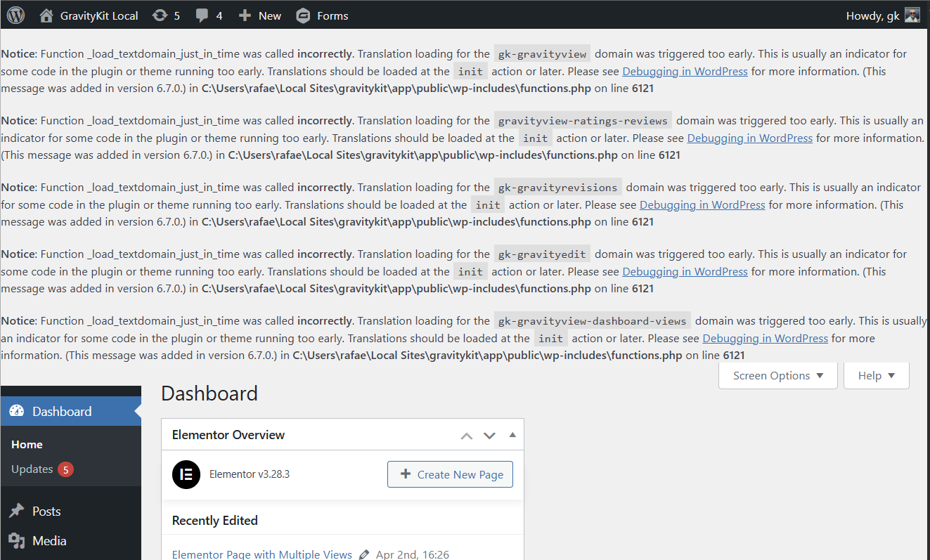Select Dashboard in the sidebar menu
This screenshot has height=560, width=930.
tap(62, 412)
